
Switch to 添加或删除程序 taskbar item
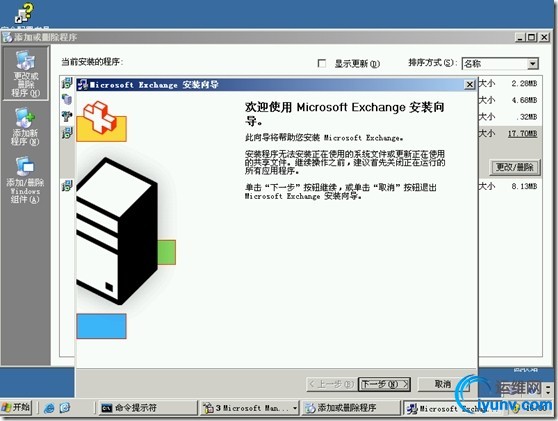coord(352,408)
